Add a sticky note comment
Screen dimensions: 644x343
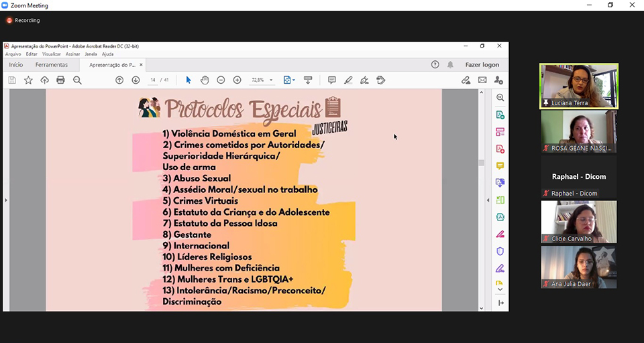(x=331, y=80)
